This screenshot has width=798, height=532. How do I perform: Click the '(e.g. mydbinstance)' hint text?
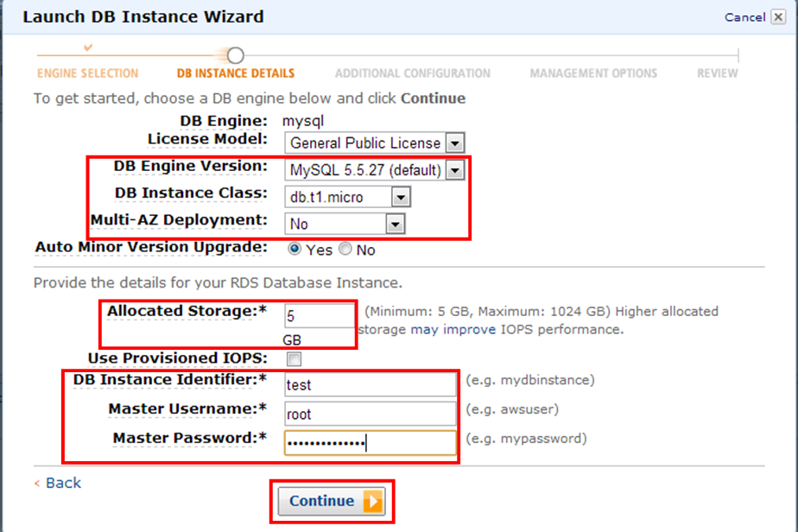click(529, 380)
